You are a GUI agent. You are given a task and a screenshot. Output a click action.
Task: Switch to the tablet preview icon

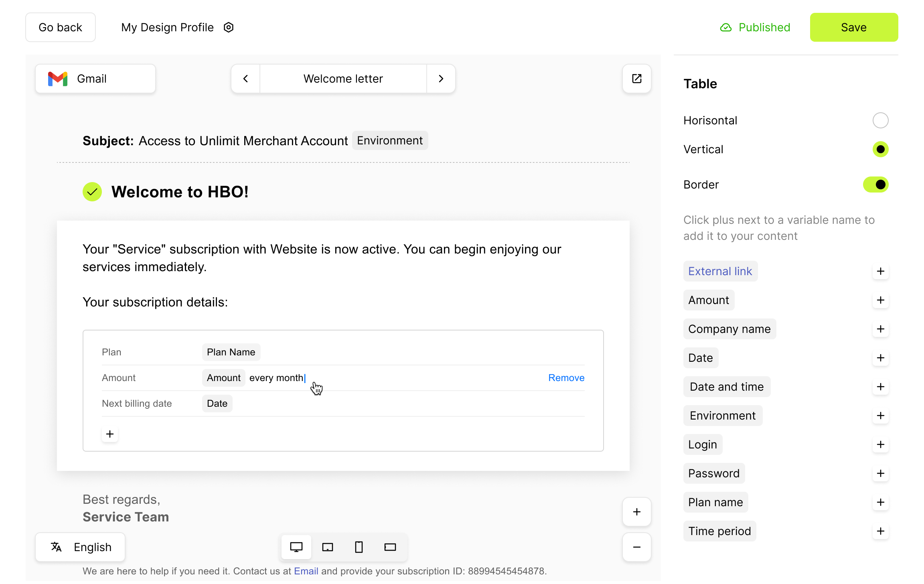click(x=328, y=547)
